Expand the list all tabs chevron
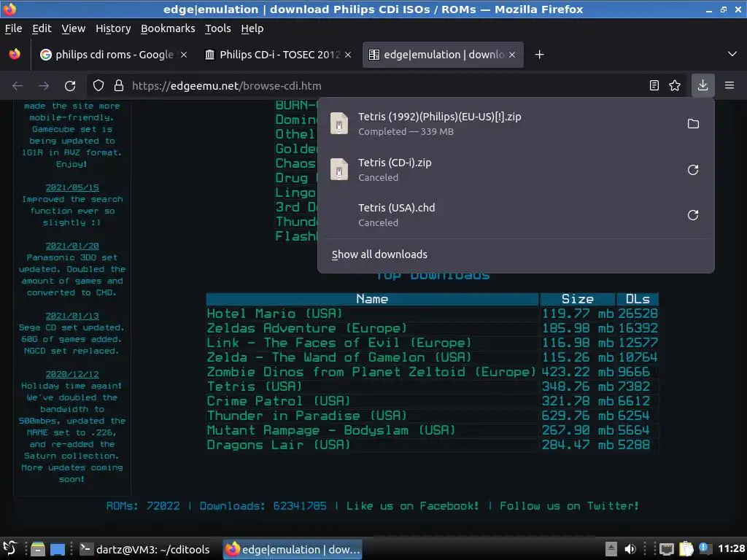 pyautogui.click(x=732, y=54)
